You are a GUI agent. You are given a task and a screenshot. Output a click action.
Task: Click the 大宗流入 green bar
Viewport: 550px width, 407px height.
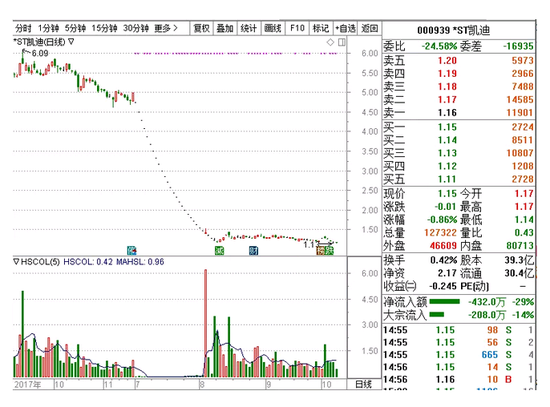point(437,314)
